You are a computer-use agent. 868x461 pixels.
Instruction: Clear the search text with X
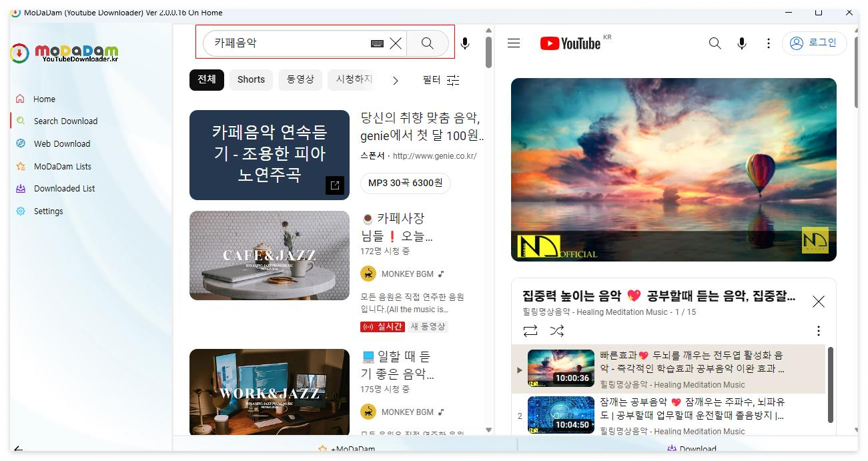(x=396, y=43)
